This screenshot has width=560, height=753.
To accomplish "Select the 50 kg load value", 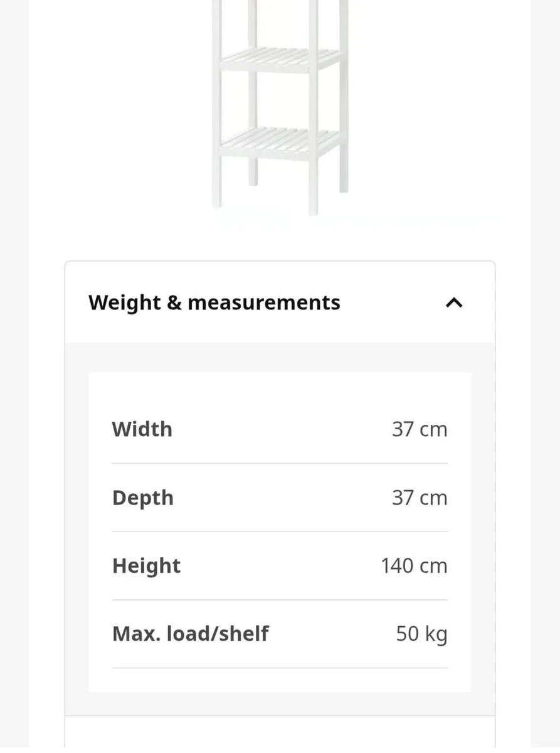I will point(421,634).
